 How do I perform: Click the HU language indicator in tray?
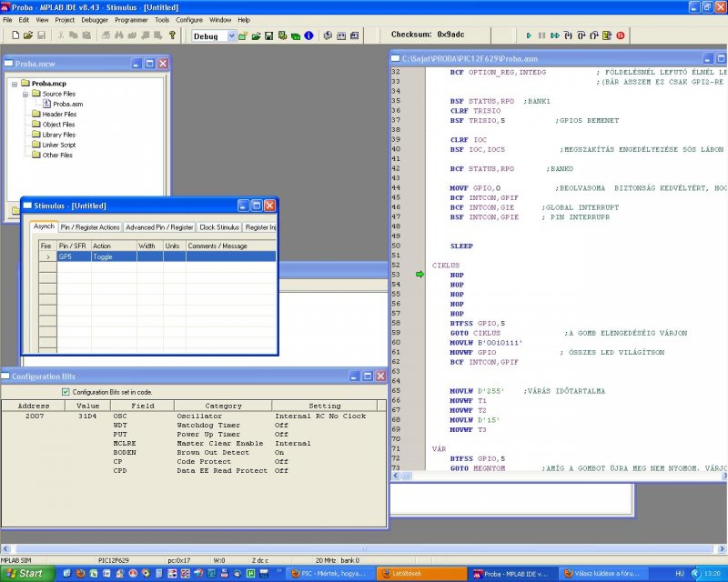pyautogui.click(x=680, y=574)
